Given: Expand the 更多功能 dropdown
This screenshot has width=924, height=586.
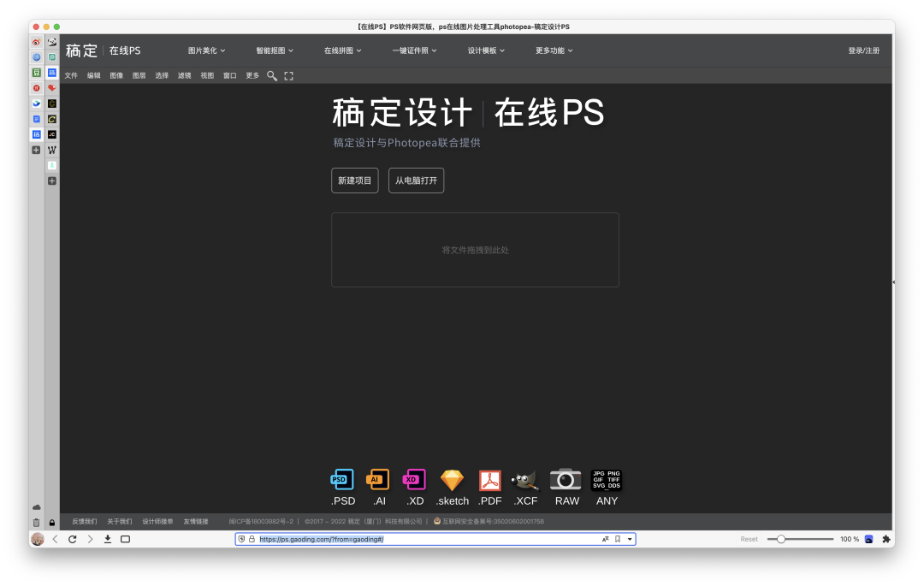Looking at the screenshot, I should [554, 50].
